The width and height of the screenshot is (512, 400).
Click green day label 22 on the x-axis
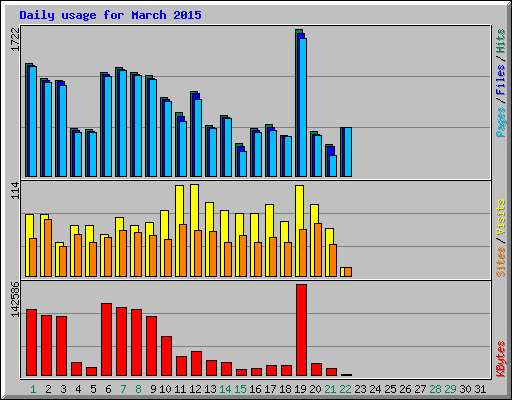[345, 389]
